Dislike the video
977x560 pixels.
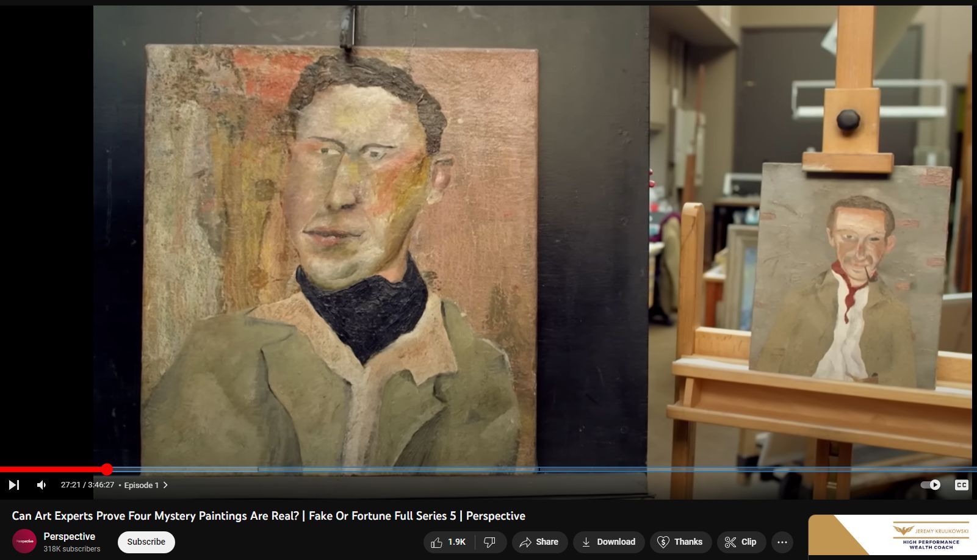pyautogui.click(x=489, y=542)
